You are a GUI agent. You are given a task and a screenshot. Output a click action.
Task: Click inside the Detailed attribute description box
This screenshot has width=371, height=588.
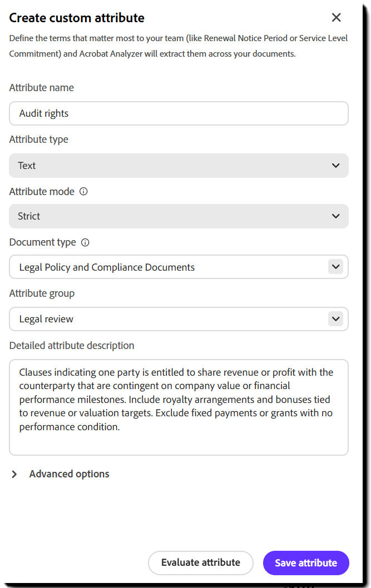[x=179, y=406]
